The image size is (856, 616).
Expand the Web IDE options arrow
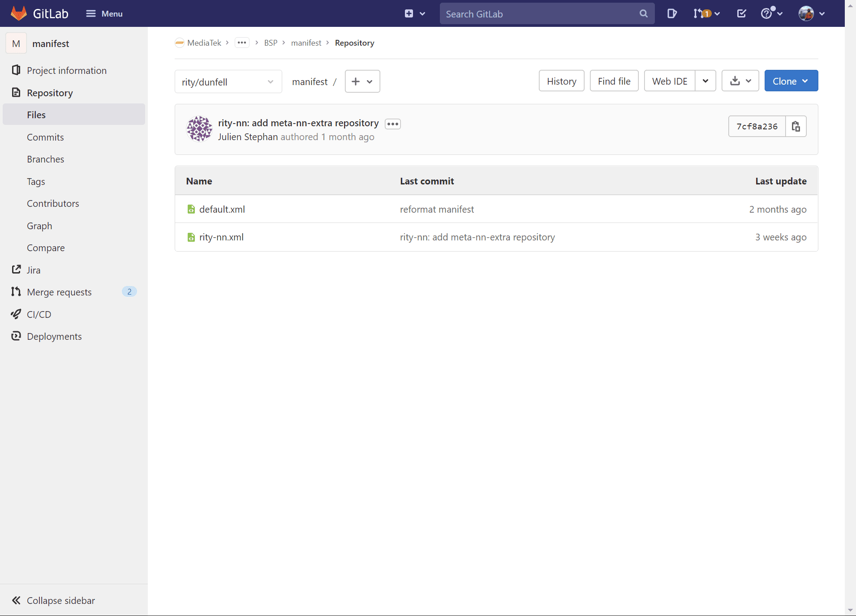pos(705,81)
